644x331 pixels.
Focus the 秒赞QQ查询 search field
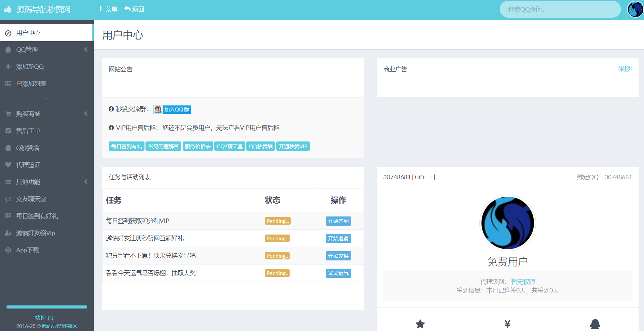pos(560,10)
